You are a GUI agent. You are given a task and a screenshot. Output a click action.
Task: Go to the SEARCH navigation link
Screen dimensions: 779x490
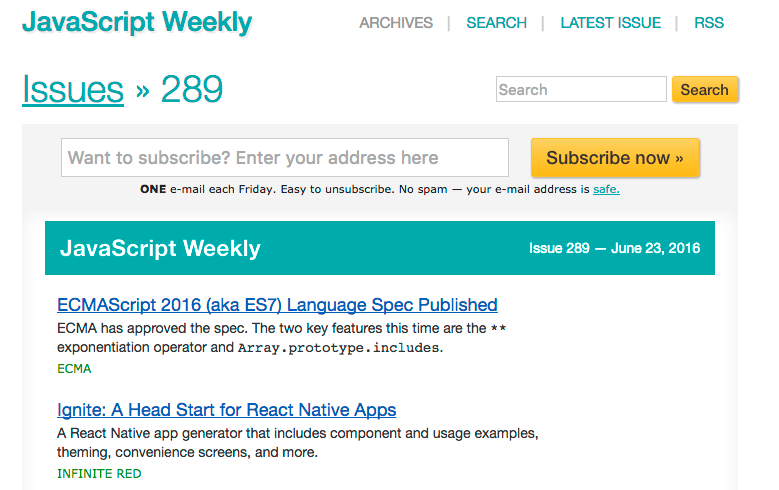click(x=496, y=23)
